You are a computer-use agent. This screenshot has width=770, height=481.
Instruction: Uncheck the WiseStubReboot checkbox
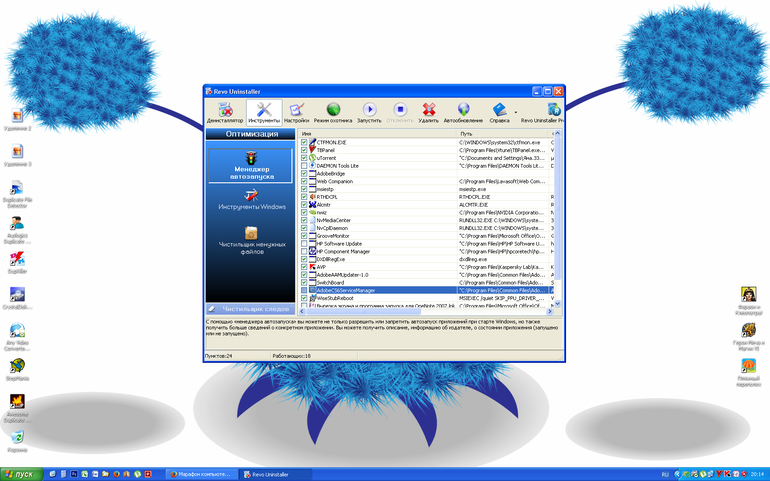click(x=304, y=298)
